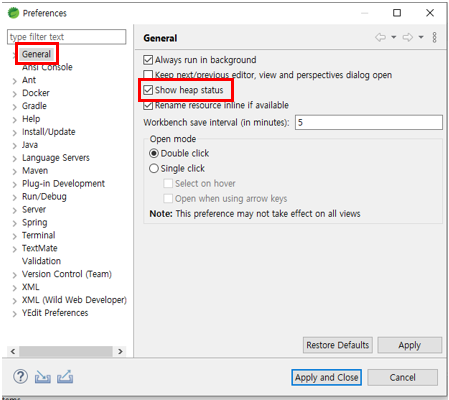Click the Apply button
Screen dimensions: 449x400
click(410, 345)
